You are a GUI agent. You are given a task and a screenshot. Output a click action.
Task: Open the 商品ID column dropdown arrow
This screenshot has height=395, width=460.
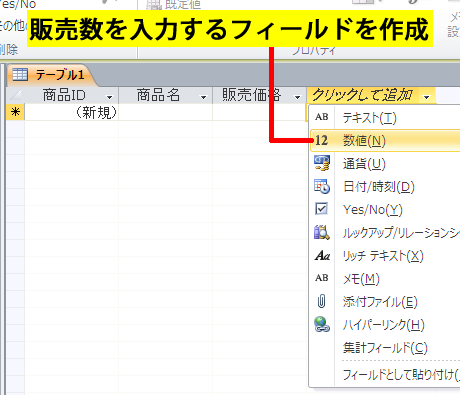(x=109, y=97)
